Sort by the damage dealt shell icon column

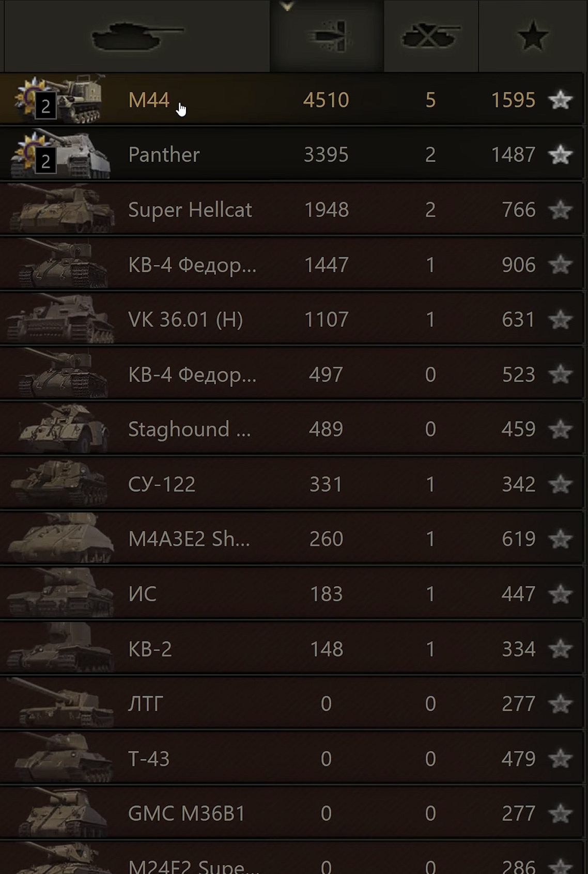pos(327,36)
